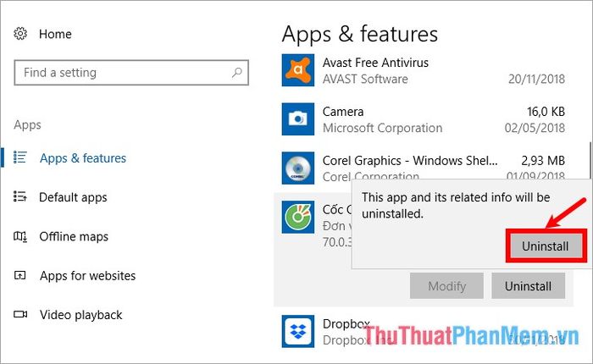Click the lower Uninstall button
Screen dimensions: 593x364
click(528, 286)
